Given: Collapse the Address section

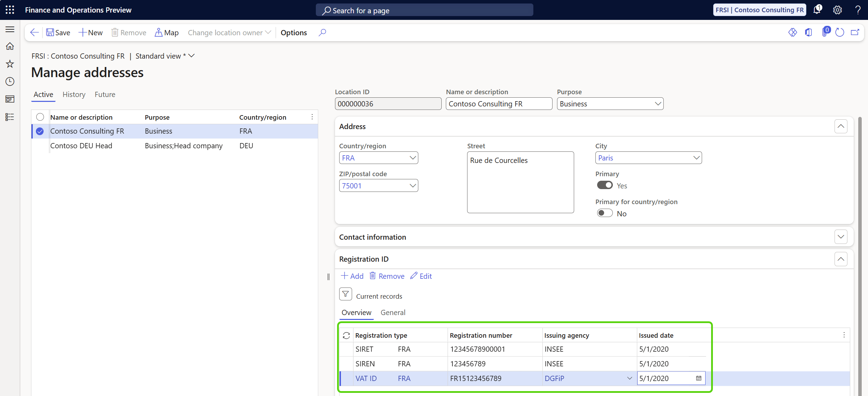Looking at the screenshot, I should (x=841, y=126).
